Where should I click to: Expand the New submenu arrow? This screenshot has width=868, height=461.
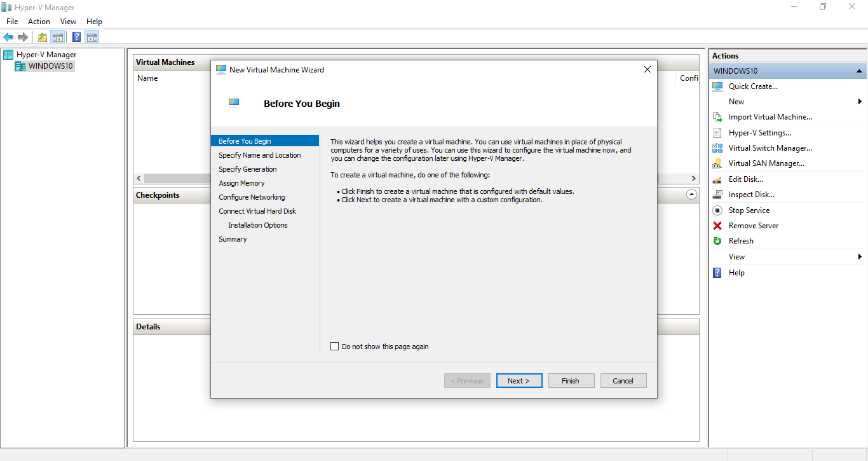(x=860, y=101)
